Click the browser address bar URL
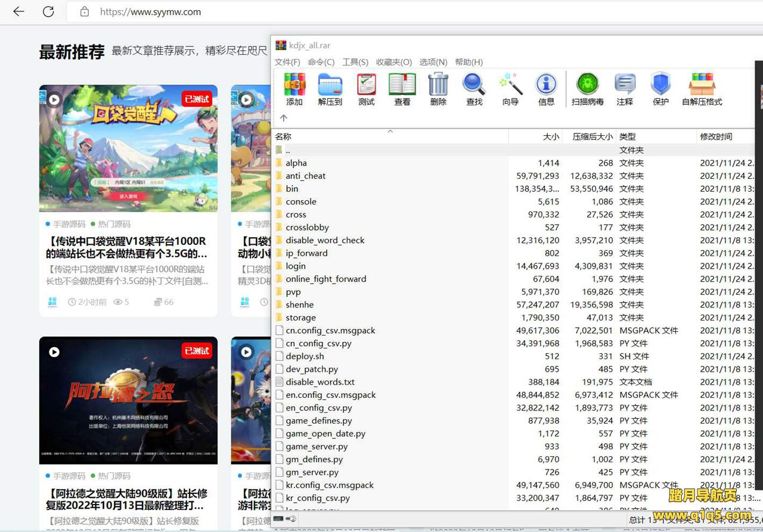 point(150,11)
